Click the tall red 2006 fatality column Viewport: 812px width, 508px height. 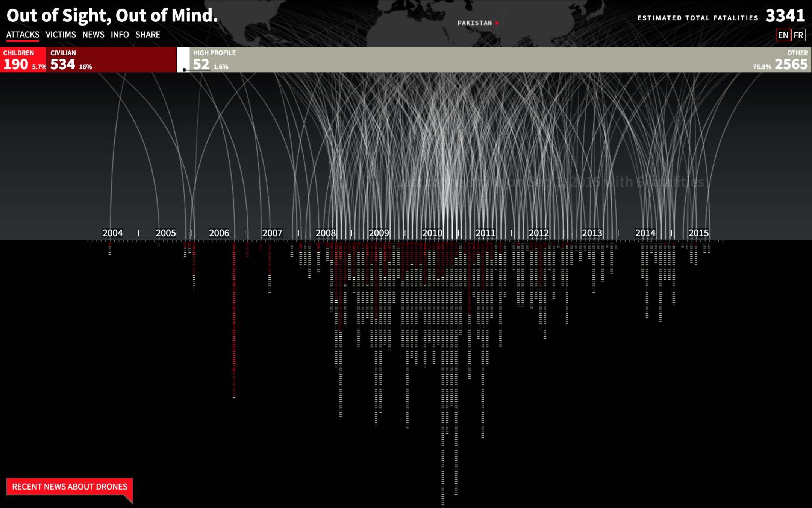(234, 320)
